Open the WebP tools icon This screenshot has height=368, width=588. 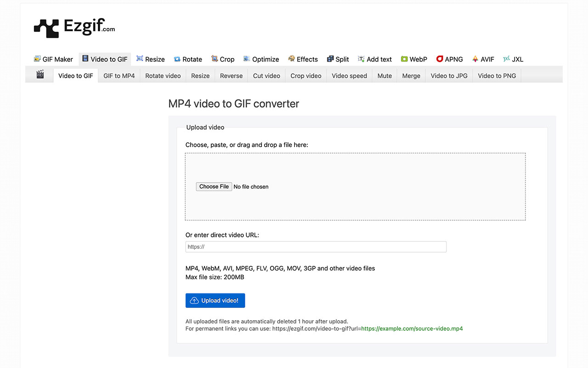click(404, 59)
